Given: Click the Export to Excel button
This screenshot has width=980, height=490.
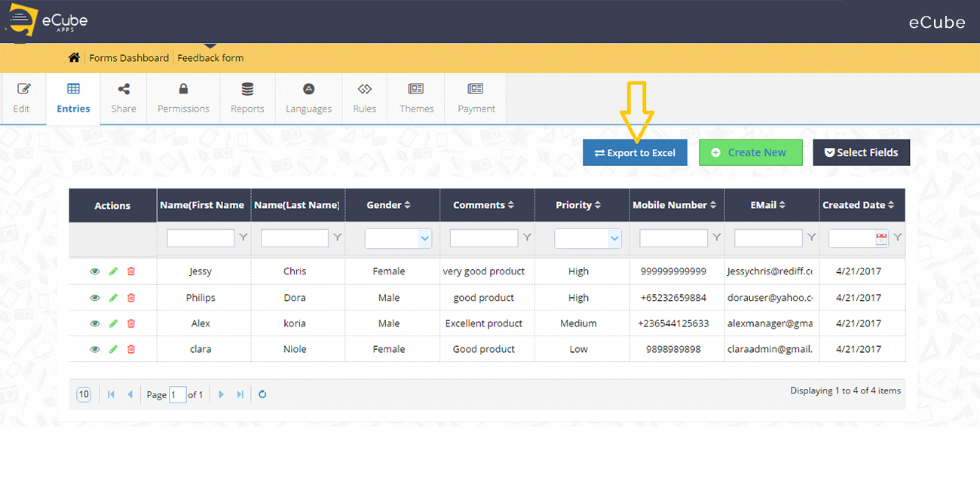Looking at the screenshot, I should tap(635, 152).
